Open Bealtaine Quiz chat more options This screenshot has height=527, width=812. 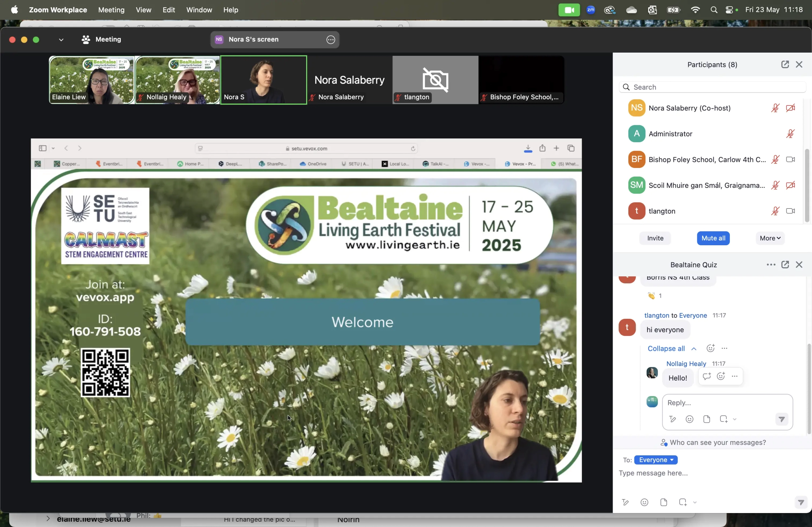coord(771,265)
